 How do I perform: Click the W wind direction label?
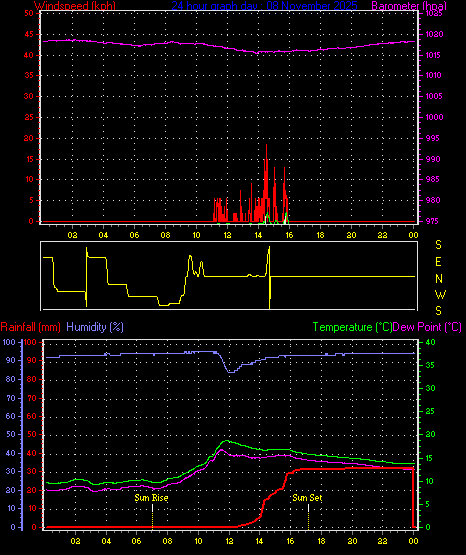(441, 294)
